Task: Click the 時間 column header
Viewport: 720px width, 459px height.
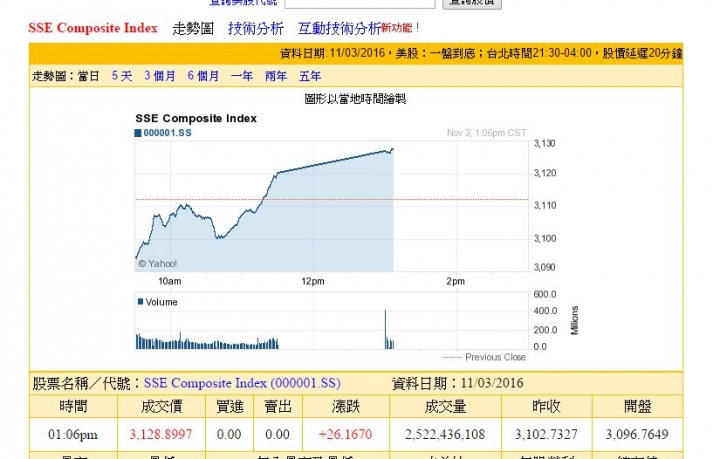Action: (73, 406)
